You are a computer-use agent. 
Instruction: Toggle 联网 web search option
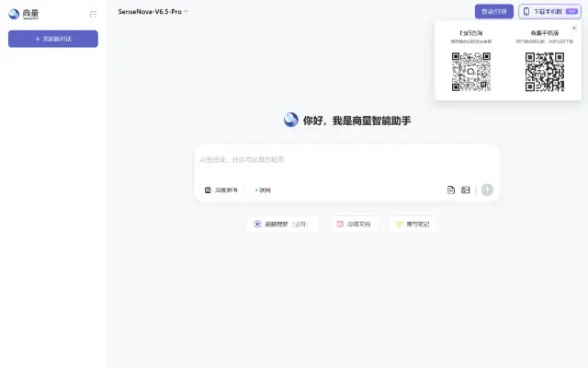(263, 190)
